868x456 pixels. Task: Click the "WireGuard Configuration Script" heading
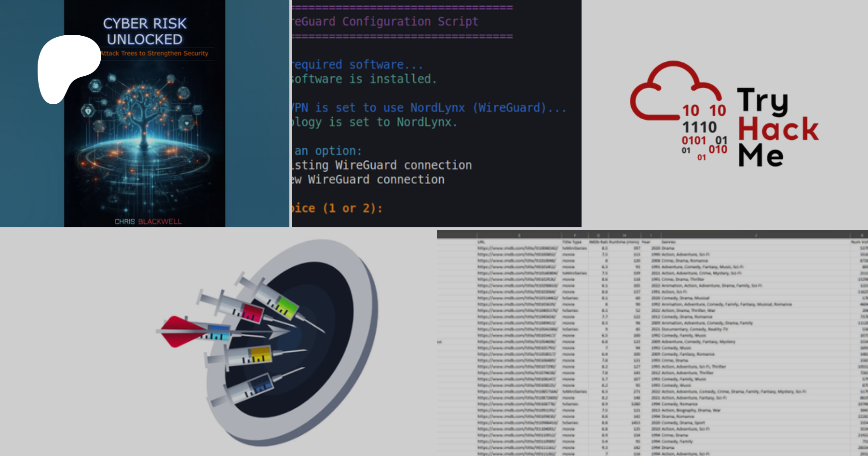pos(386,22)
